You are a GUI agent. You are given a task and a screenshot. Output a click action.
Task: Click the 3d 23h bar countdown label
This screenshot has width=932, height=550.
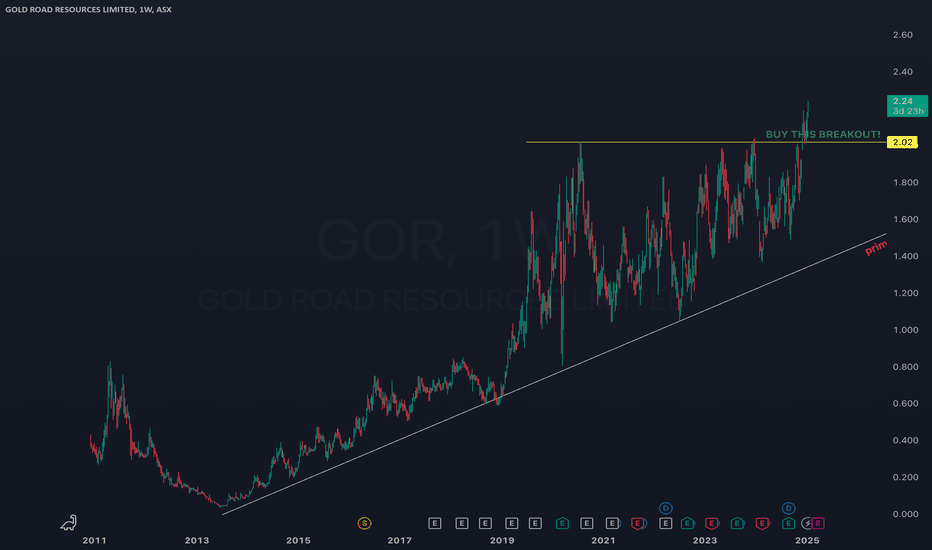coord(908,111)
